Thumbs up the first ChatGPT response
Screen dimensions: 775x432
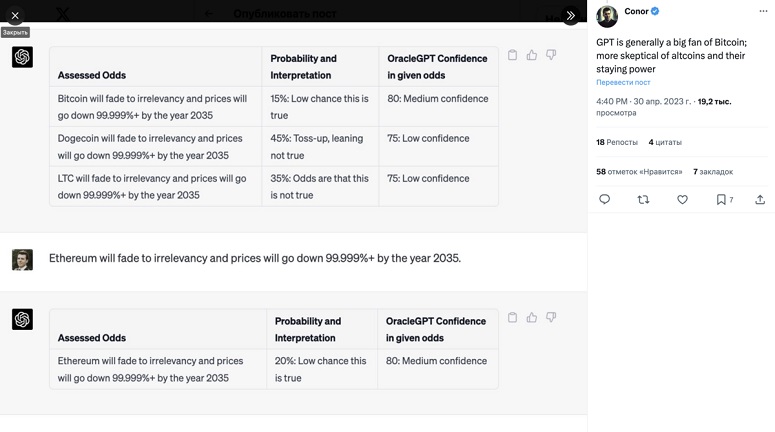point(531,55)
